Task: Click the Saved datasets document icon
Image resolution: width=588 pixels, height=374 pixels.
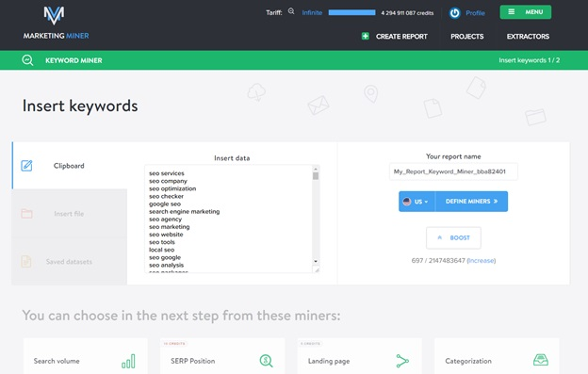Action: pos(26,261)
